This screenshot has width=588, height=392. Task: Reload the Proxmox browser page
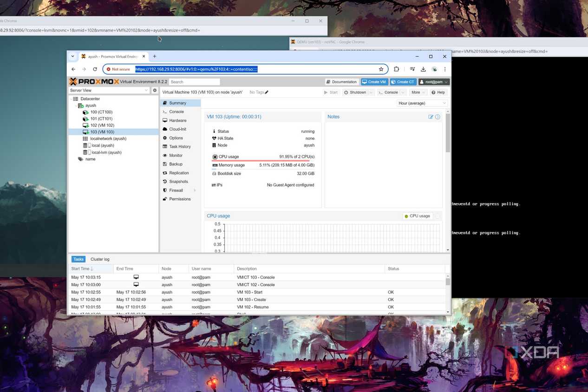point(95,69)
